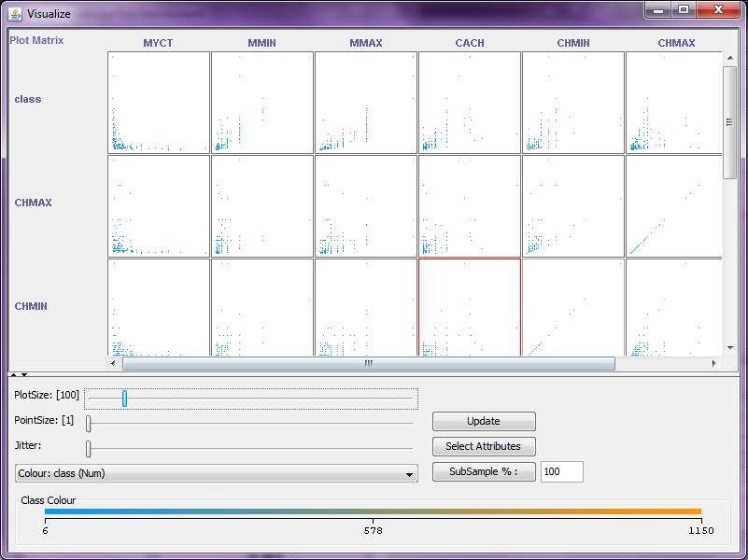748x560 pixels.
Task: Click the CHMIN column header
Action: (x=573, y=43)
